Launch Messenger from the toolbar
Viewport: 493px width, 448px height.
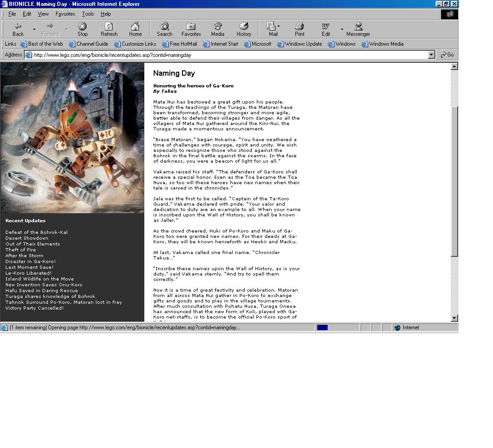(358, 27)
